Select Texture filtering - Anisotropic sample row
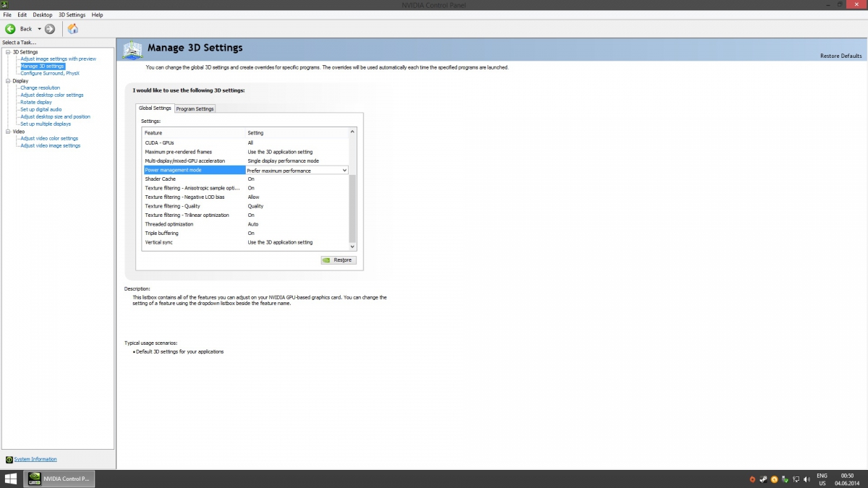This screenshot has height=488, width=868. click(x=246, y=188)
